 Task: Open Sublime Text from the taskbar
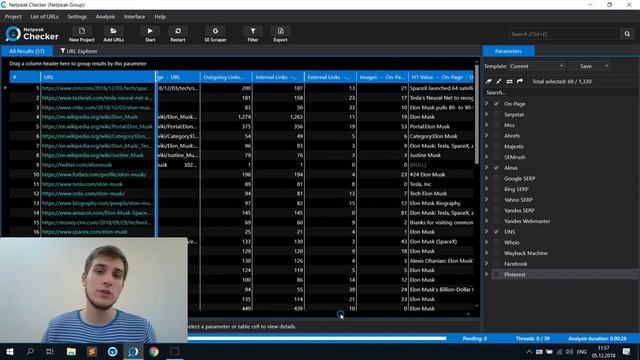coord(92,351)
